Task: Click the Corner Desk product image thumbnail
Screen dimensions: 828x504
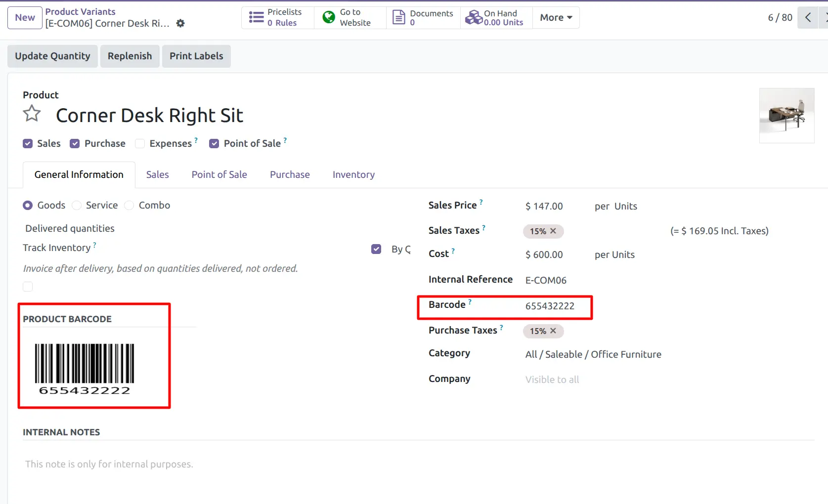Action: [786, 116]
